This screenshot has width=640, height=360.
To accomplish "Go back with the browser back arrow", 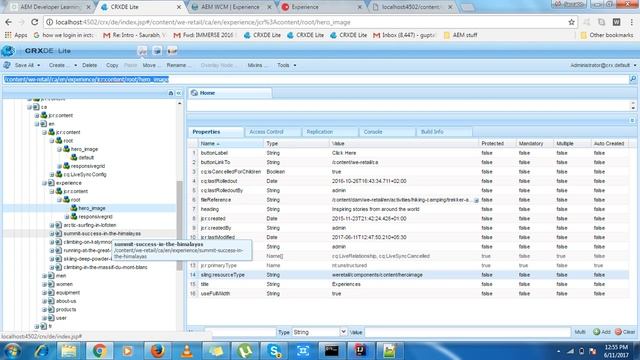I will click(9, 22).
